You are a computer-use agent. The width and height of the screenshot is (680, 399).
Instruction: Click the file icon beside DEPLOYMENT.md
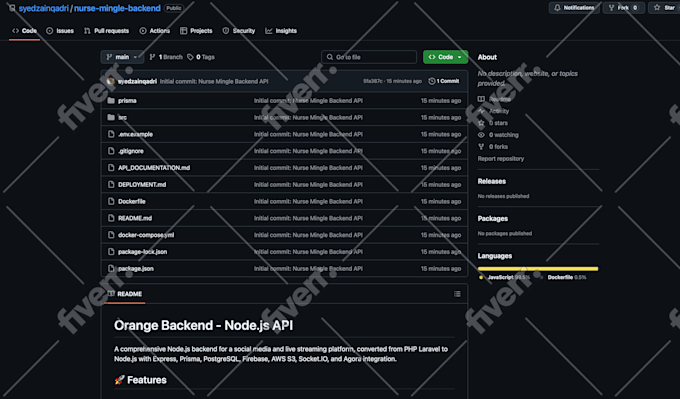pyautogui.click(x=111, y=185)
